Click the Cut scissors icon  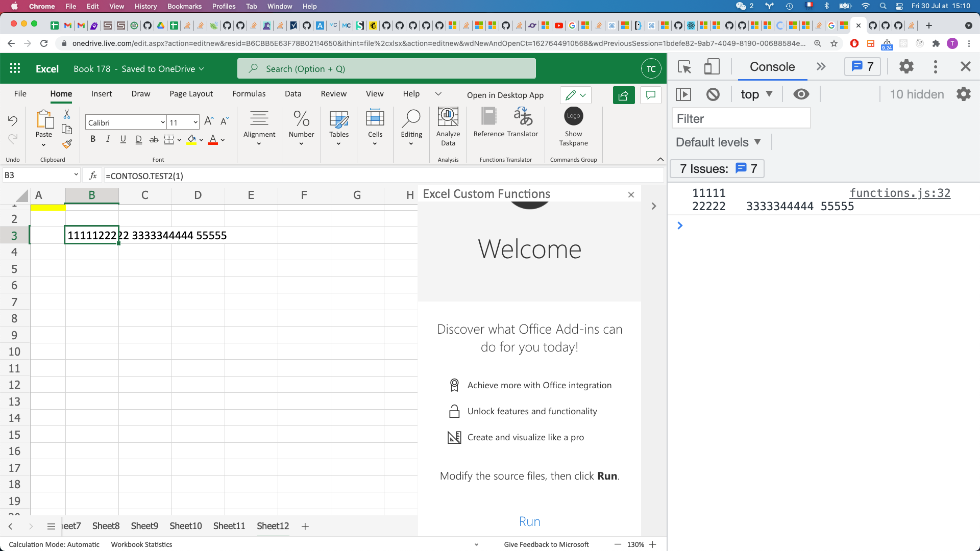coord(67,114)
